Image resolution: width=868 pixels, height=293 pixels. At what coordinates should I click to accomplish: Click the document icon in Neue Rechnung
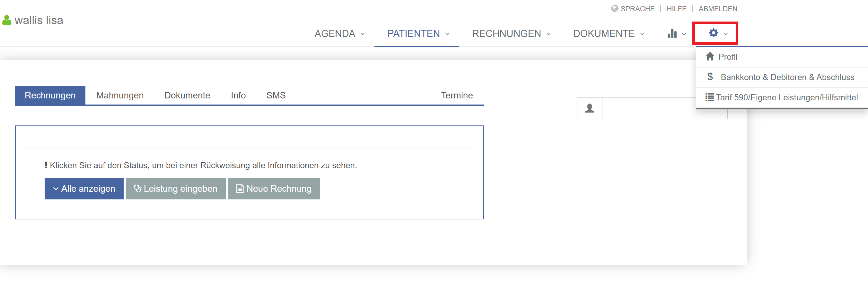240,188
